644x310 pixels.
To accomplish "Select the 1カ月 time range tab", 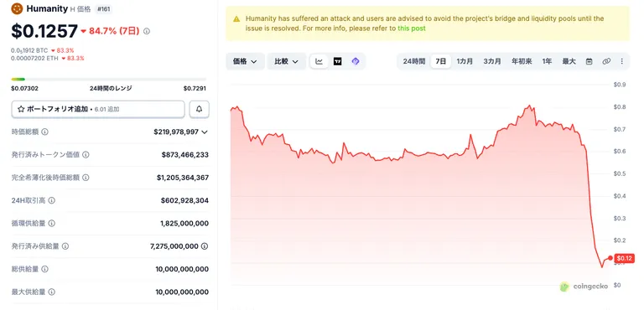I will 465,62.
